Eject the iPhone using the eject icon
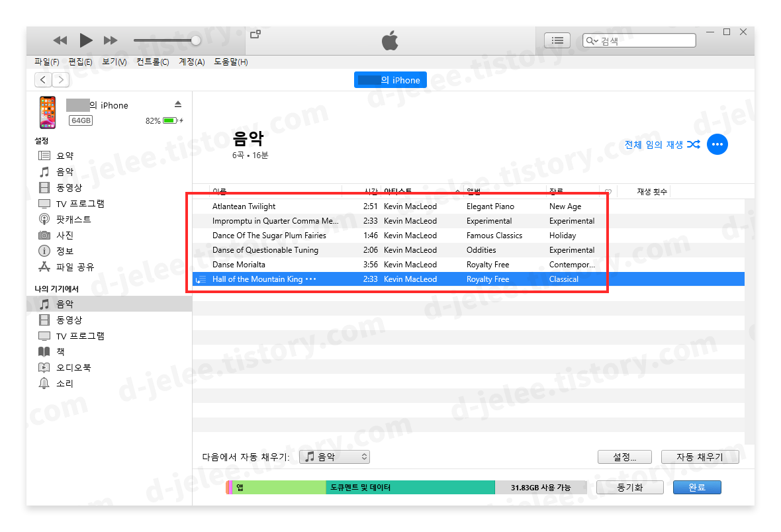This screenshot has height=532, width=781. [178, 104]
